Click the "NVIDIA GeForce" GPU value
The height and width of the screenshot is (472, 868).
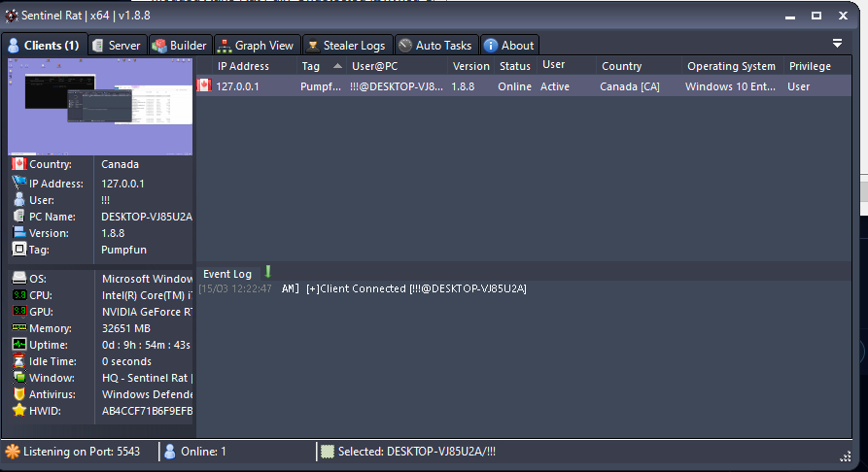147,312
